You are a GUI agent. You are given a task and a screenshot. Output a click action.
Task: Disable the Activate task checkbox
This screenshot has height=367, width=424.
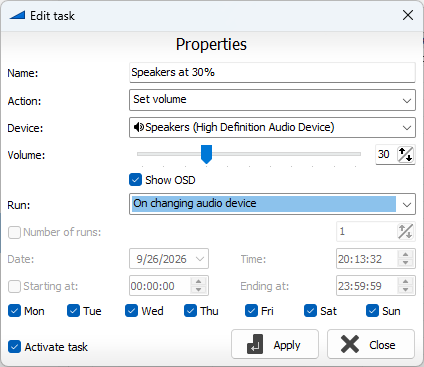pyautogui.click(x=14, y=347)
